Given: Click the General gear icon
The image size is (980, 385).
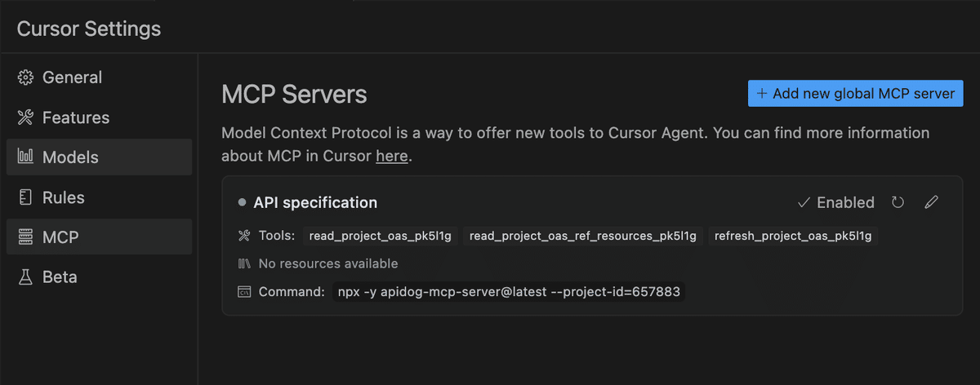Looking at the screenshot, I should pos(25,78).
